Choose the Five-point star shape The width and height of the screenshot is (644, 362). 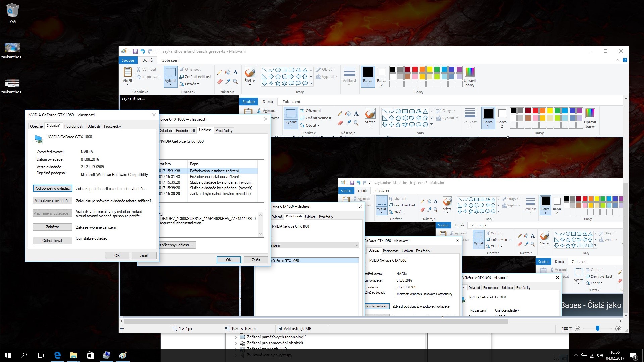click(278, 83)
